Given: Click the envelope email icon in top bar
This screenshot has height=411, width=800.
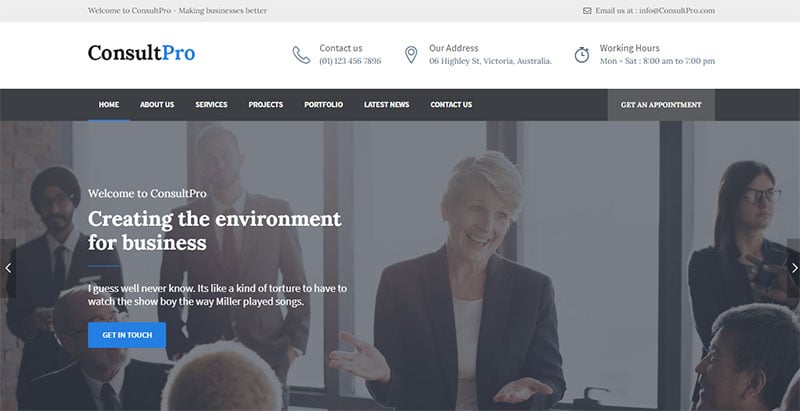Looking at the screenshot, I should tap(587, 11).
